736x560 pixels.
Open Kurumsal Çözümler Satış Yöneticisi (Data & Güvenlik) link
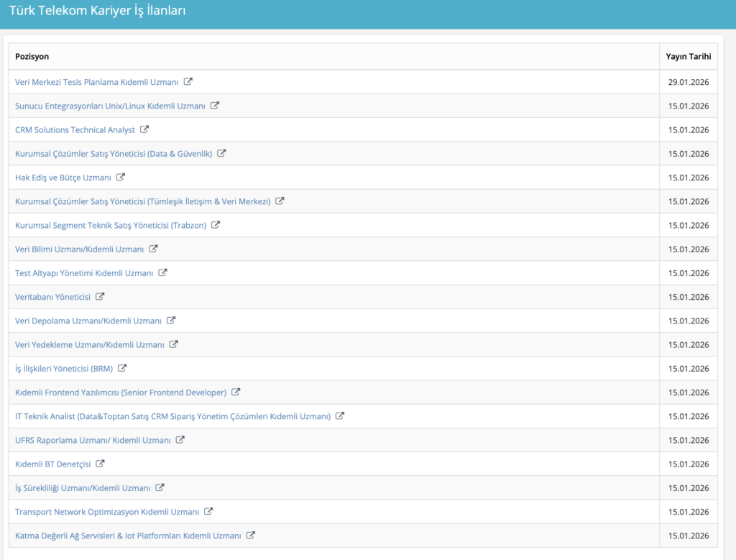[114, 154]
